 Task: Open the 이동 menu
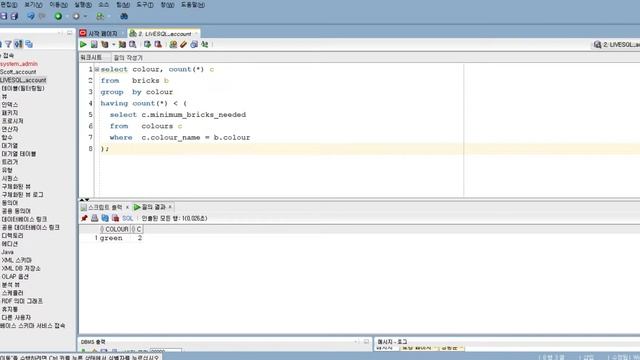click(58, 5)
